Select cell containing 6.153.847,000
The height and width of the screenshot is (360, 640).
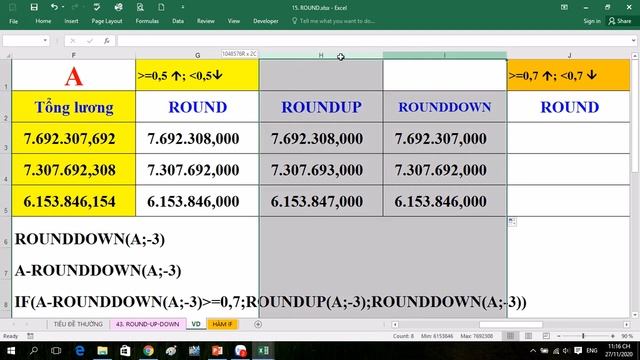point(321,201)
